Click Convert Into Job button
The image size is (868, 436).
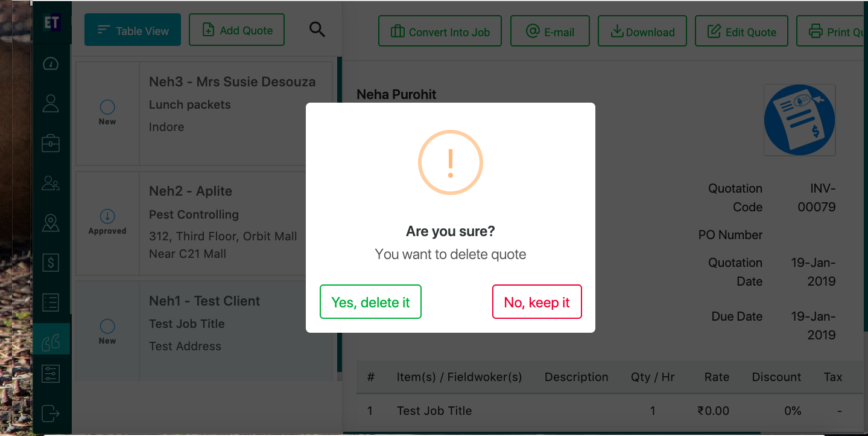pyautogui.click(x=440, y=31)
